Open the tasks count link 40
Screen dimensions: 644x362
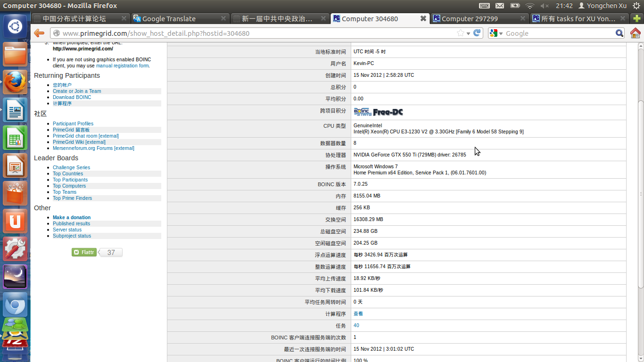(x=356, y=325)
